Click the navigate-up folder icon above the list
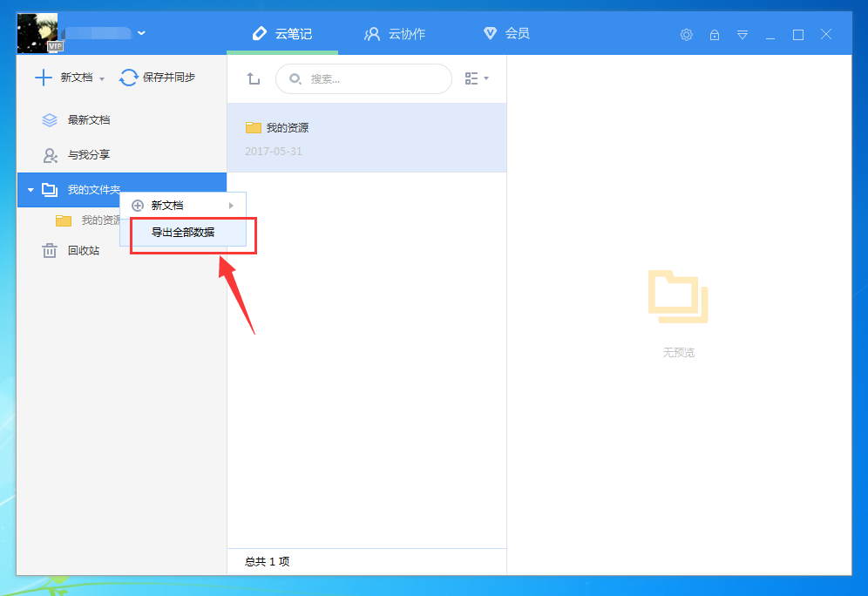The width and height of the screenshot is (868, 596). (254, 78)
